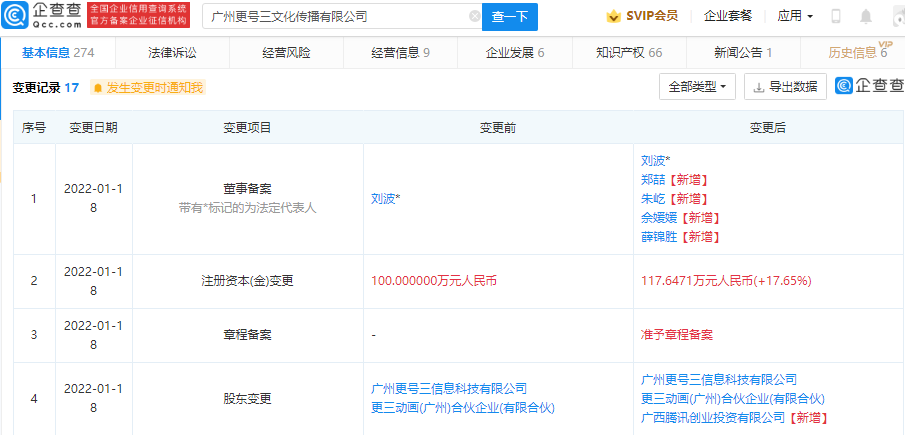This screenshot has width=905, height=435.
Task: Open 薛锦胜 director link
Action: tap(659, 237)
